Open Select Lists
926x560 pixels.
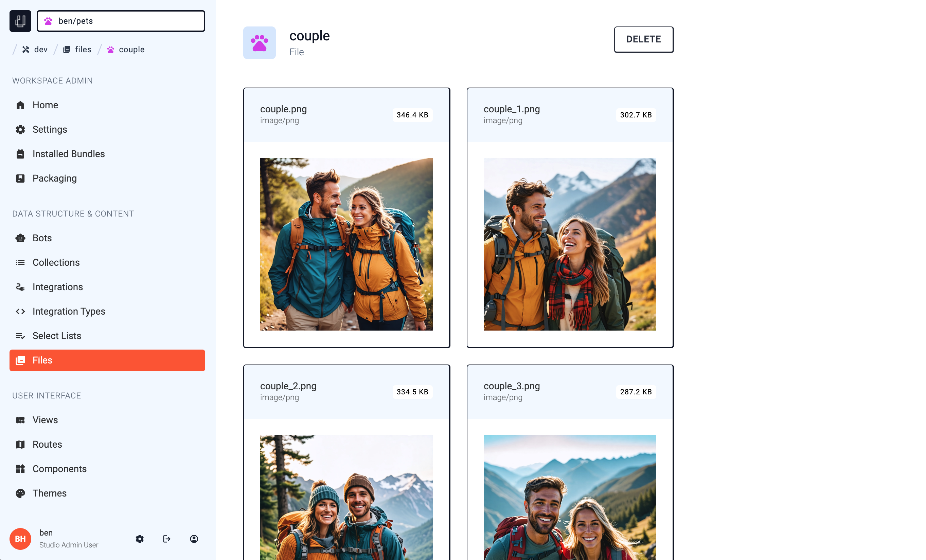tap(107, 336)
